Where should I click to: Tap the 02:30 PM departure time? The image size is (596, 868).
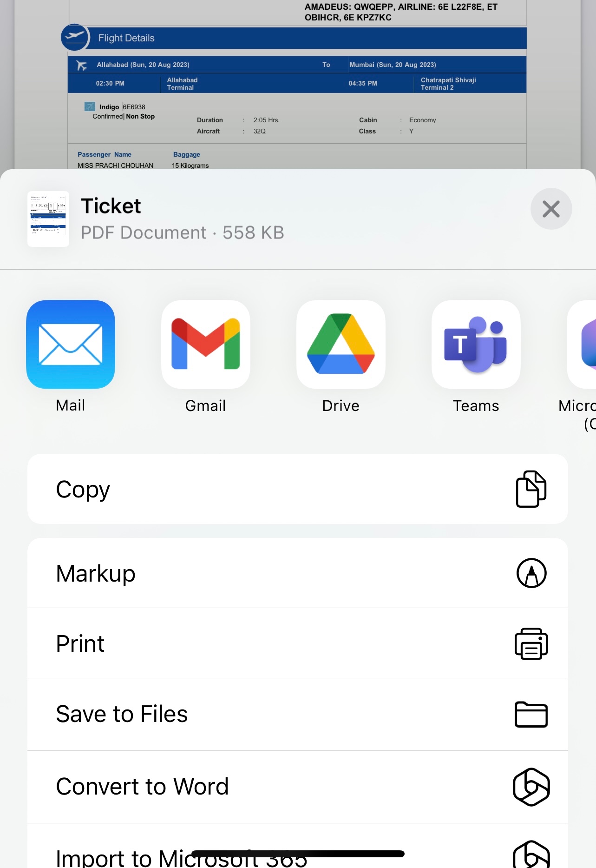point(110,83)
